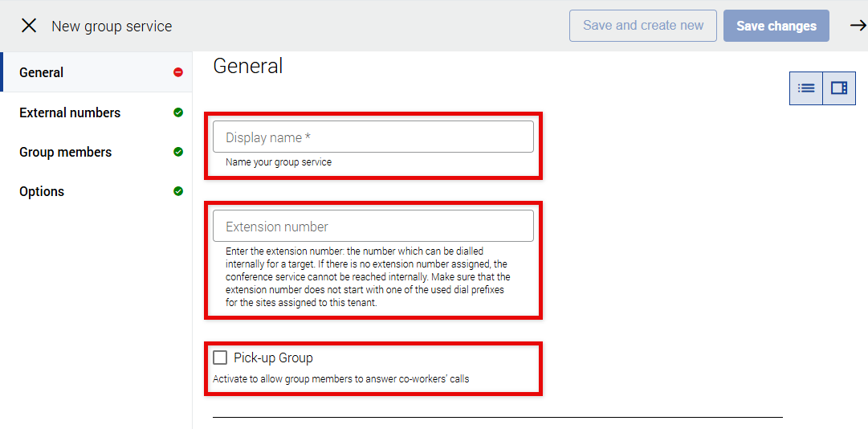Click green checkmark beside External numbers
Image resolution: width=868 pixels, height=429 pixels.
178,112
